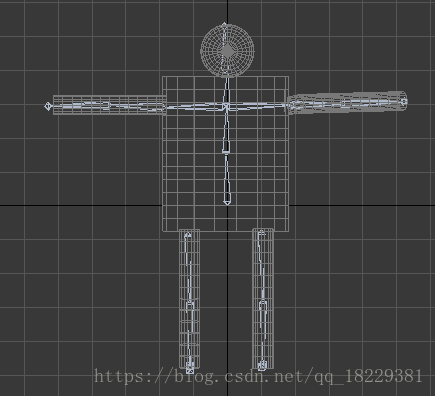Select the box-shaped arm mesh ending near the diamond nub

click(110, 105)
